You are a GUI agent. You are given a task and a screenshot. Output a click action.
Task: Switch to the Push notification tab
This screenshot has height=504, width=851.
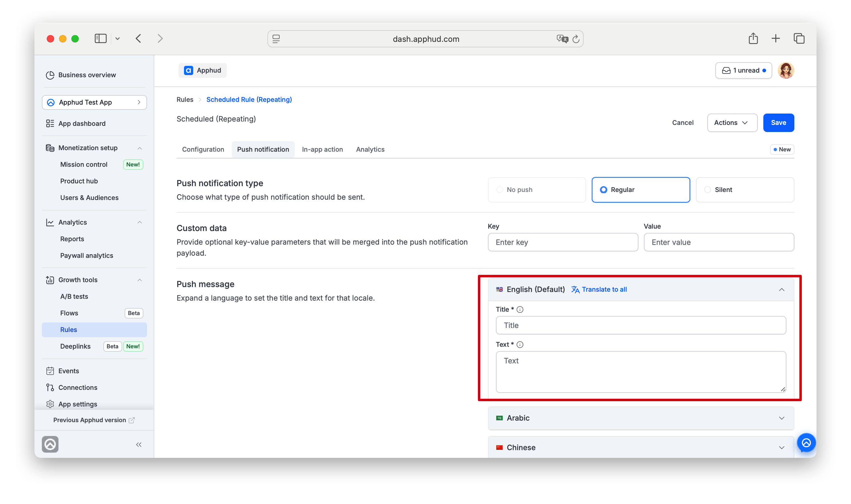pos(263,150)
